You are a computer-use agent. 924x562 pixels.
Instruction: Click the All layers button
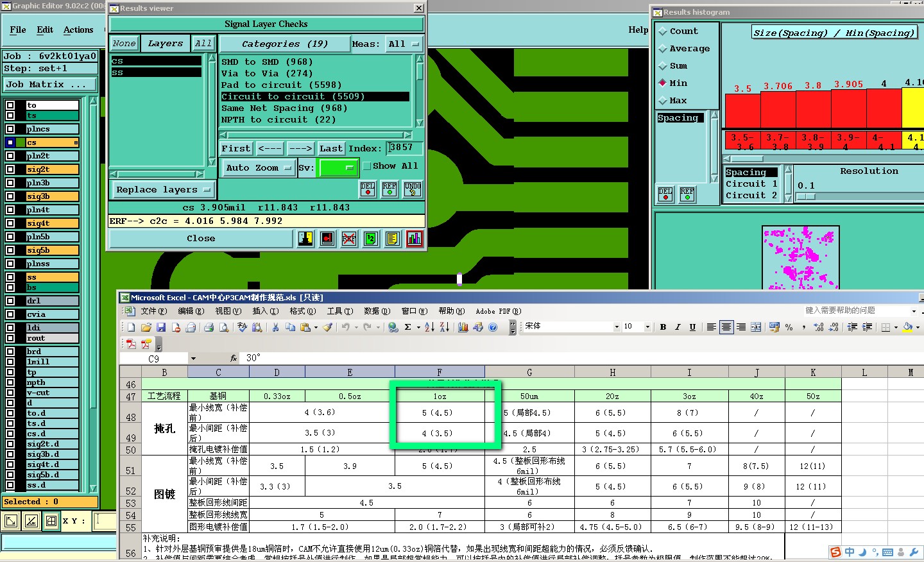pos(203,44)
